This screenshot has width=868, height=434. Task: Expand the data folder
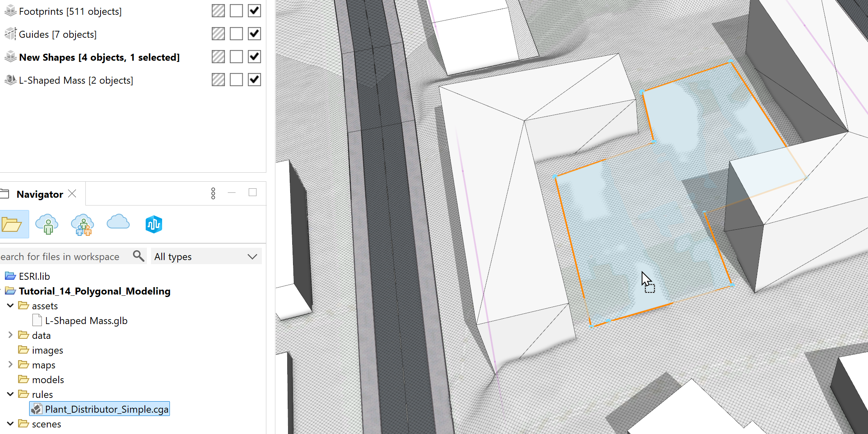click(x=10, y=335)
